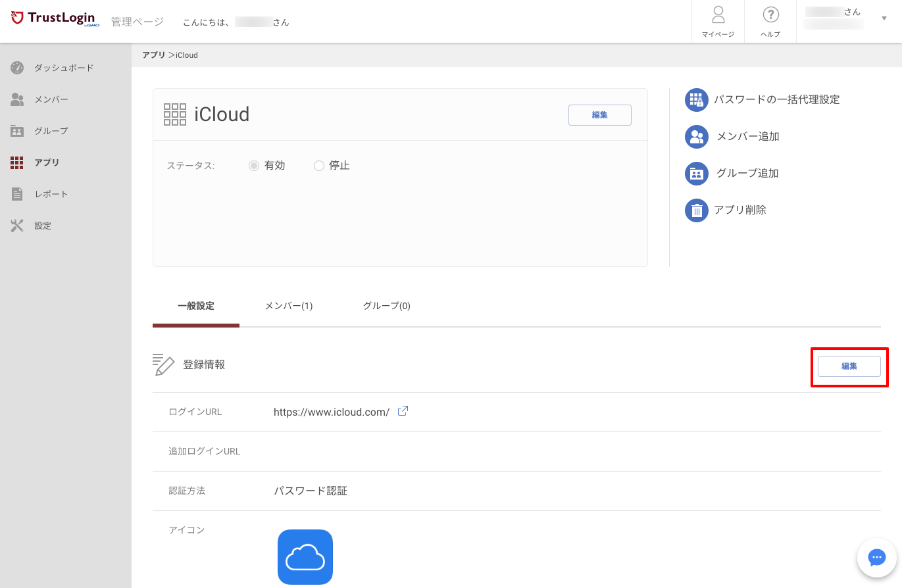Click アプリ削除 link
The height and width of the screenshot is (588, 902).
(740, 210)
